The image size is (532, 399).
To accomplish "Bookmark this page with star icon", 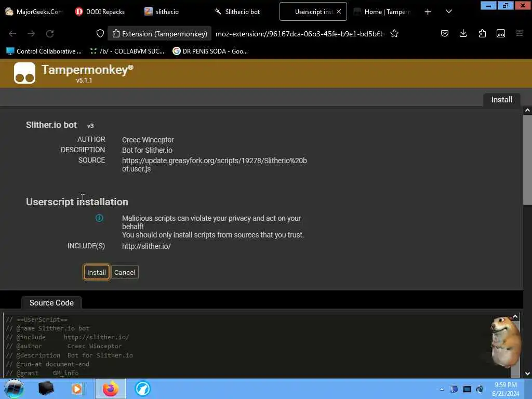I will (394, 34).
